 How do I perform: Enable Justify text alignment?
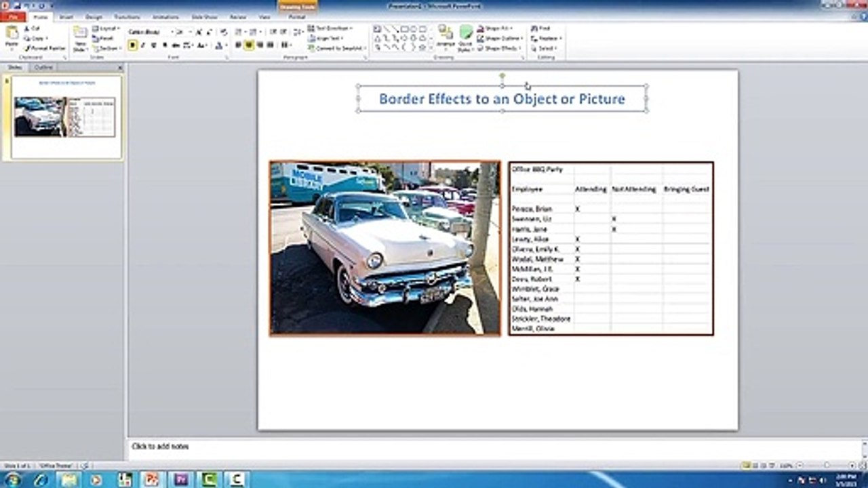271,45
